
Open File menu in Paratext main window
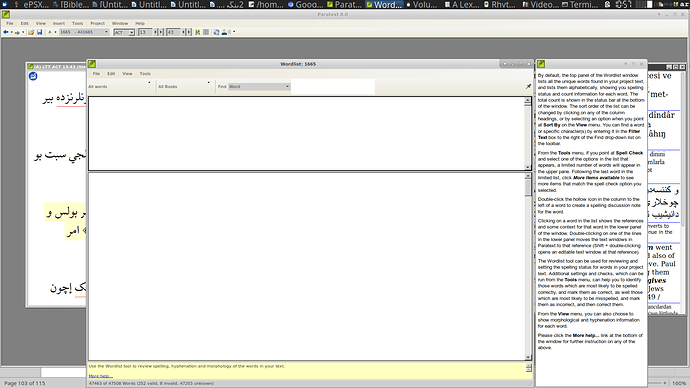click(10, 23)
